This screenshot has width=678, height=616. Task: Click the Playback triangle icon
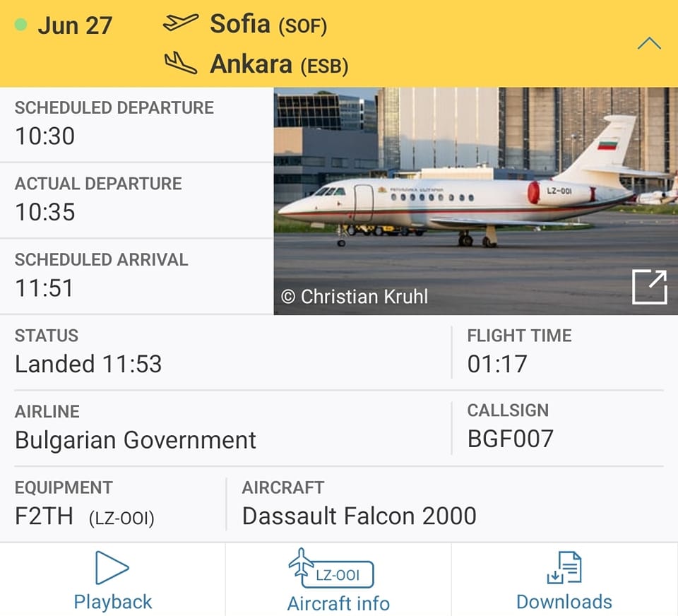(112, 568)
